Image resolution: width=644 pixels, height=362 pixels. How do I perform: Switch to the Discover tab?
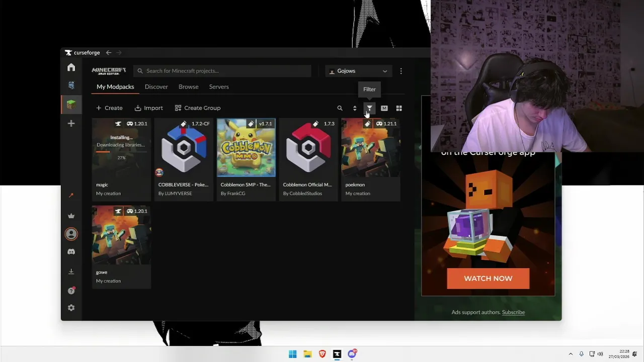(x=156, y=86)
